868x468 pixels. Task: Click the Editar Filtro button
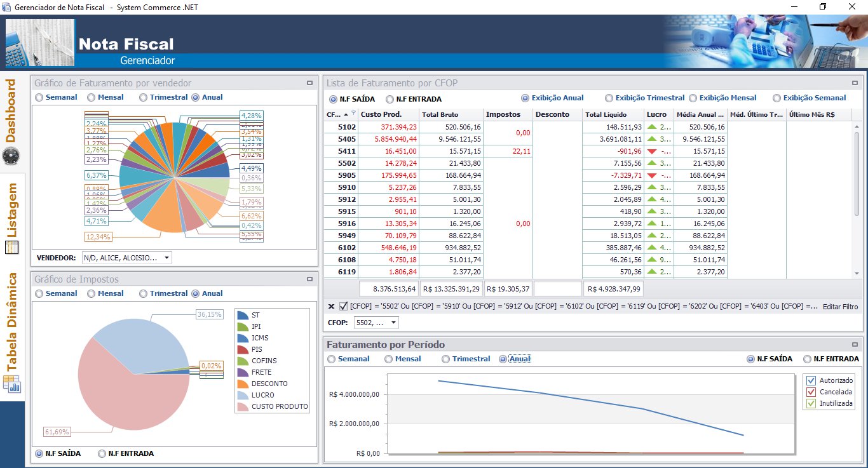(840, 307)
